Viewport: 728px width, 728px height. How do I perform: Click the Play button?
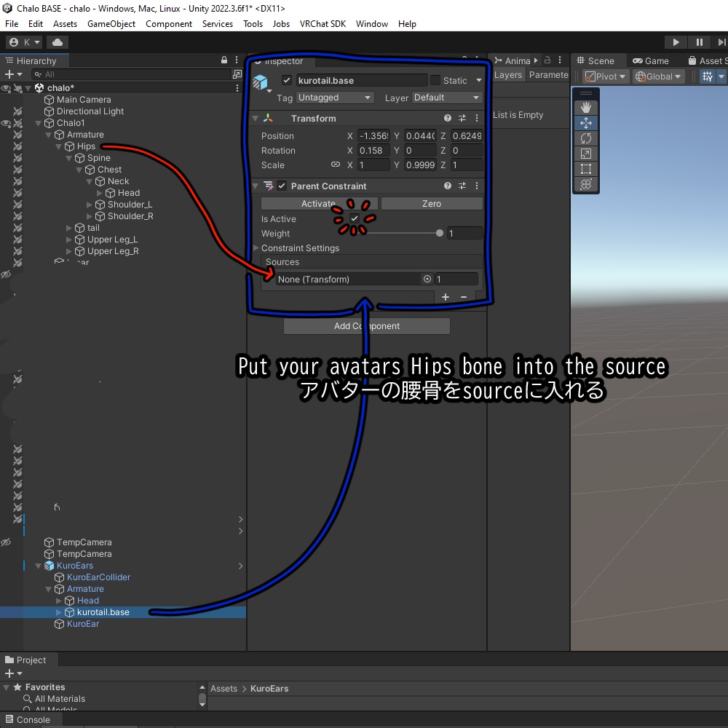[676, 42]
